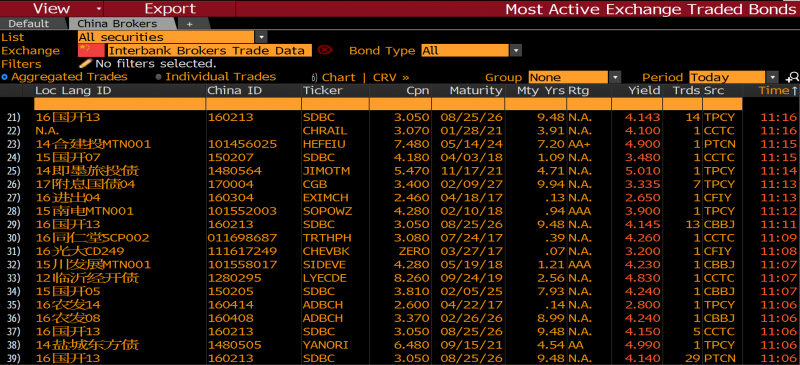Image resolution: width=800 pixels, height=365 pixels.
Task: Clear the exchange with the red X icon
Action: pos(325,50)
